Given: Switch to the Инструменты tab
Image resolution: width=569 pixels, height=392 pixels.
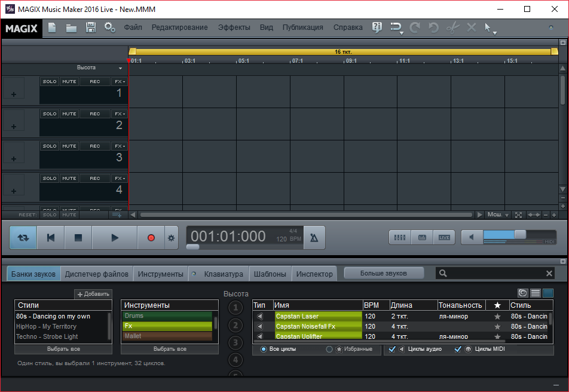Looking at the screenshot, I should pos(160,274).
